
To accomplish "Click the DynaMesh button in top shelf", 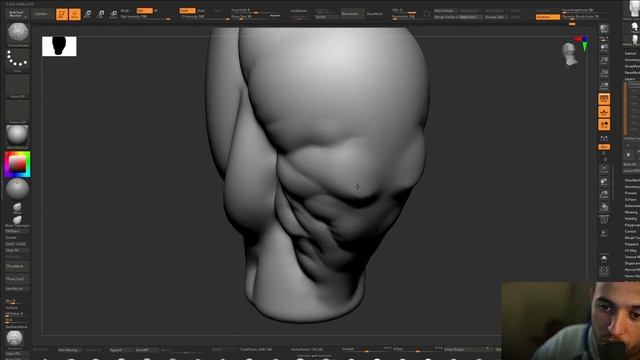I will 375,14.
